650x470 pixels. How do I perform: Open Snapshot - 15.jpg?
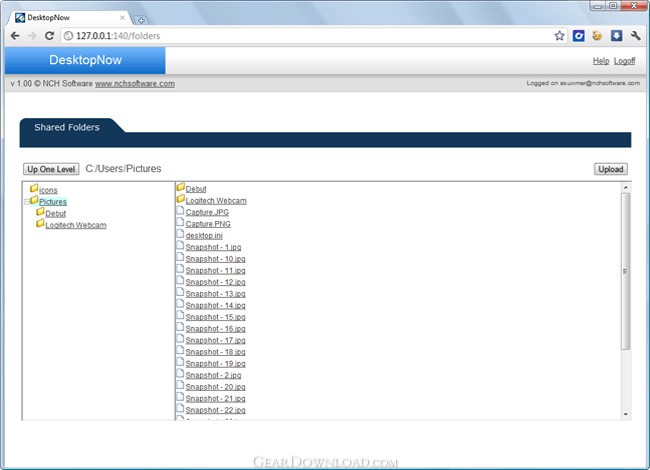pos(215,317)
